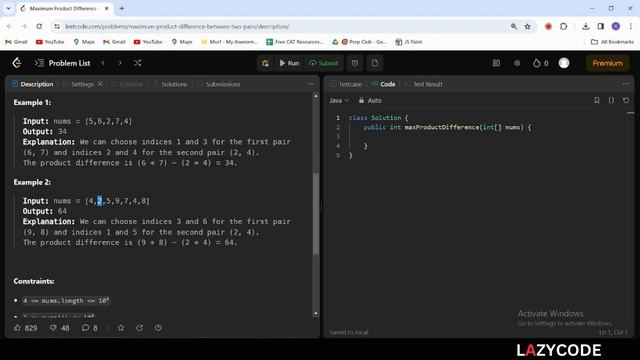Image resolution: width=640 pixels, height=360 pixels.
Task: Open the JS Paint bookmark
Action: pyautogui.click(x=409, y=42)
